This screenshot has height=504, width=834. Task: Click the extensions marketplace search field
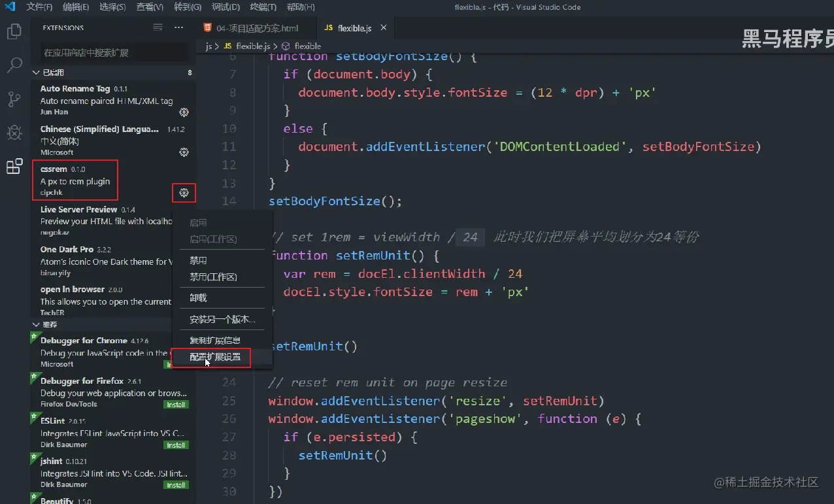click(x=113, y=52)
